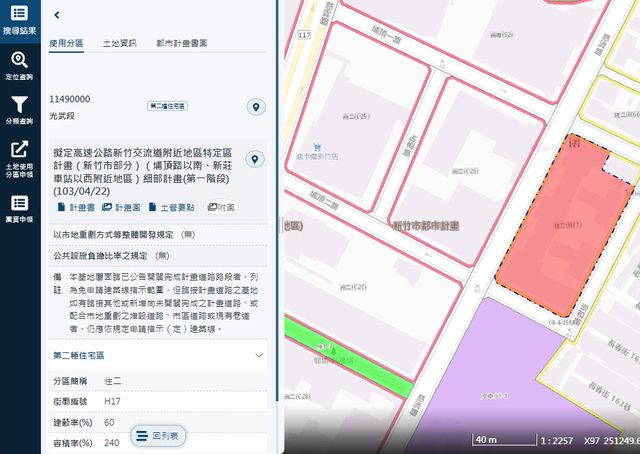Click the 遠士儒新竹店 shop marker on the map
The width and height of the screenshot is (640, 454).
(x=317, y=146)
